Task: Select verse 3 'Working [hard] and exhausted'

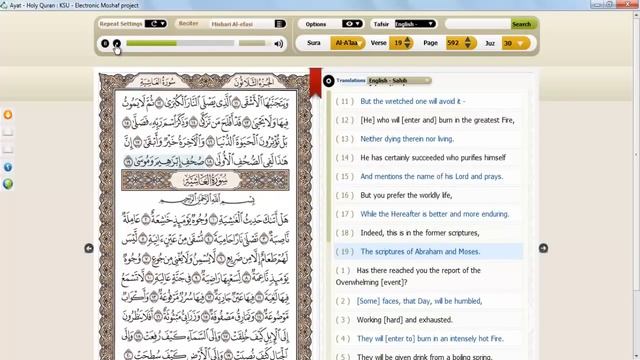Action: (x=428, y=320)
